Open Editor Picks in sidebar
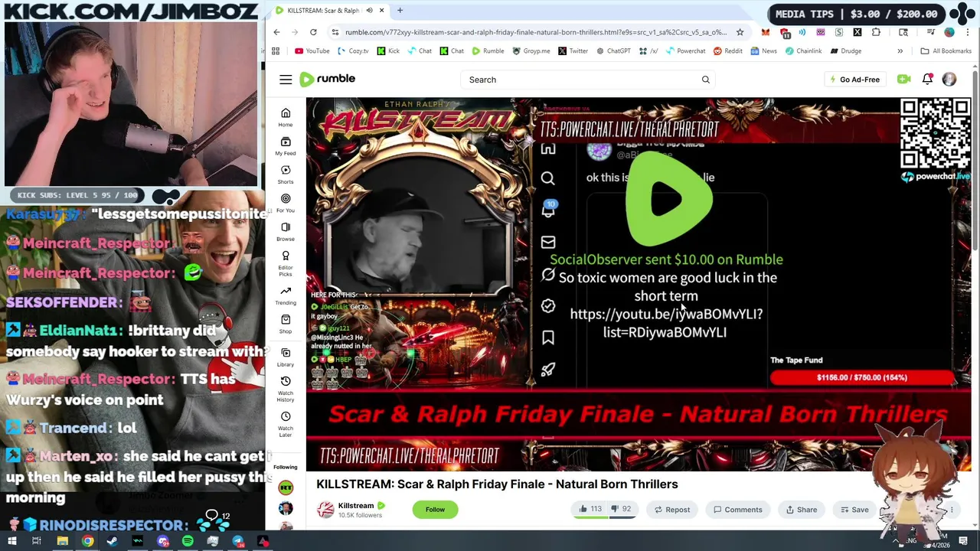 pos(286,263)
